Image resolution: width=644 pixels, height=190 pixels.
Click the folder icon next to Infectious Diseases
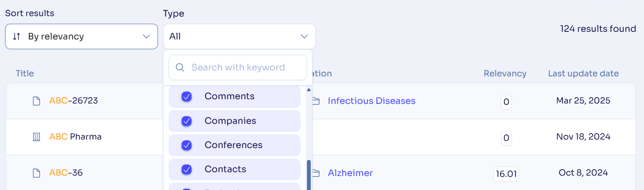[x=315, y=101]
